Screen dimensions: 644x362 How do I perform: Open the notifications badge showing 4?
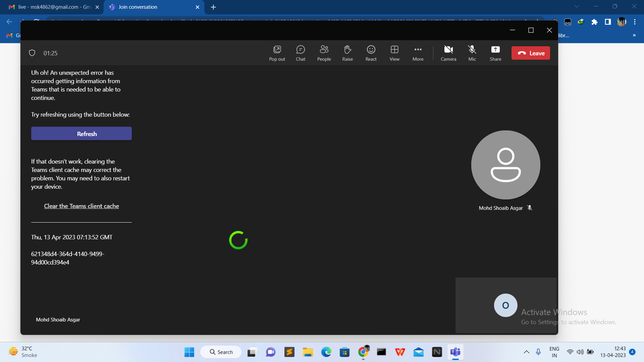(x=632, y=352)
